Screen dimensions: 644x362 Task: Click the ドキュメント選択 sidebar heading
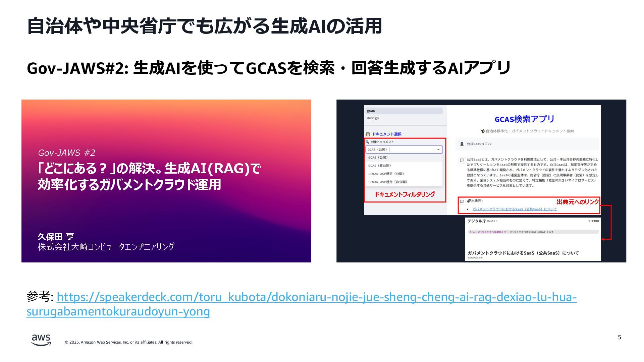click(x=387, y=134)
